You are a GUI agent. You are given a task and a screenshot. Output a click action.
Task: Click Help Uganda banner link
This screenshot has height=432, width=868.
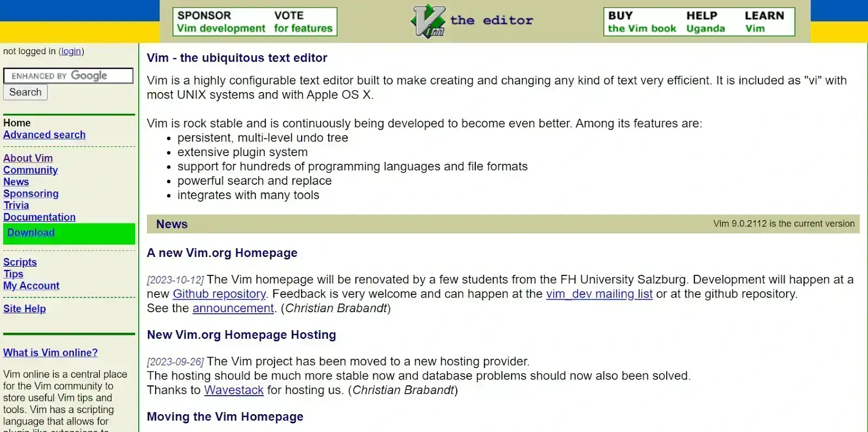705,22
